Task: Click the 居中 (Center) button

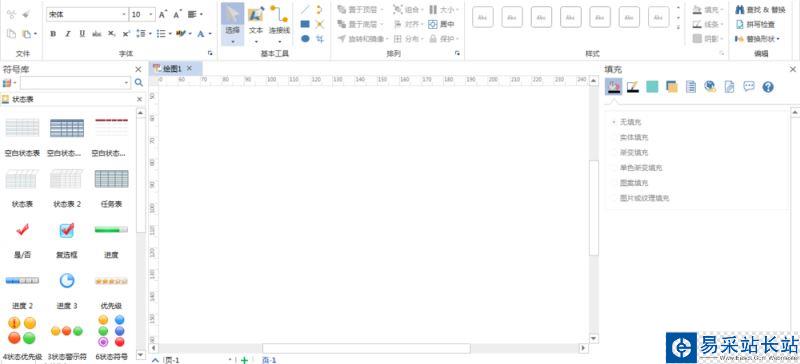Action: (442, 24)
